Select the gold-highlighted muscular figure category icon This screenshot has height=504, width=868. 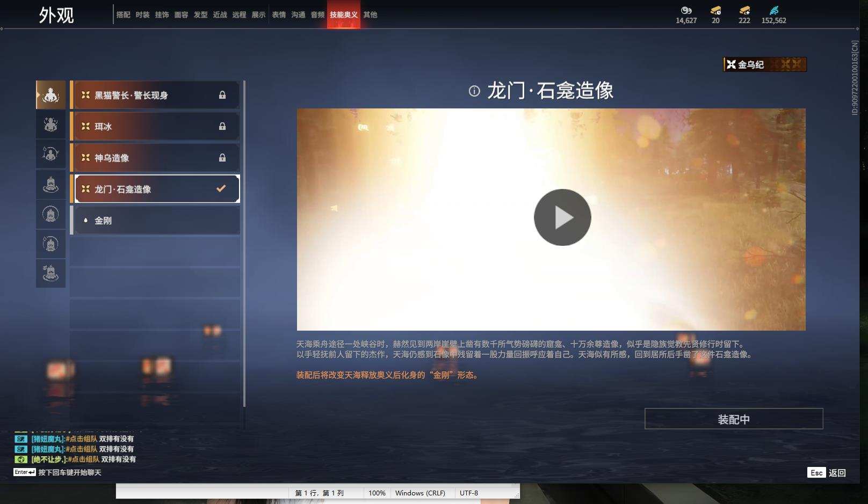point(50,95)
